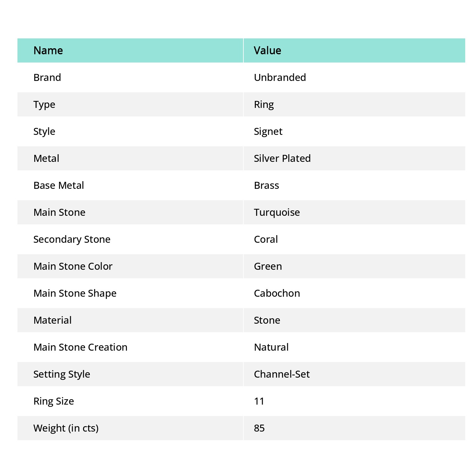476x476 pixels.
Task: Click the Silver Plated value
Action: coord(282,158)
